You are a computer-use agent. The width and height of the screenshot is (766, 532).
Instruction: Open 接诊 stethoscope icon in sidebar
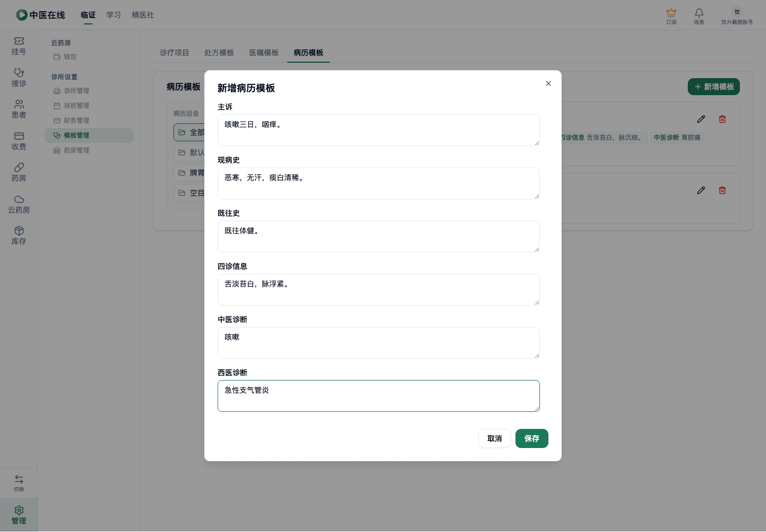[x=19, y=73]
